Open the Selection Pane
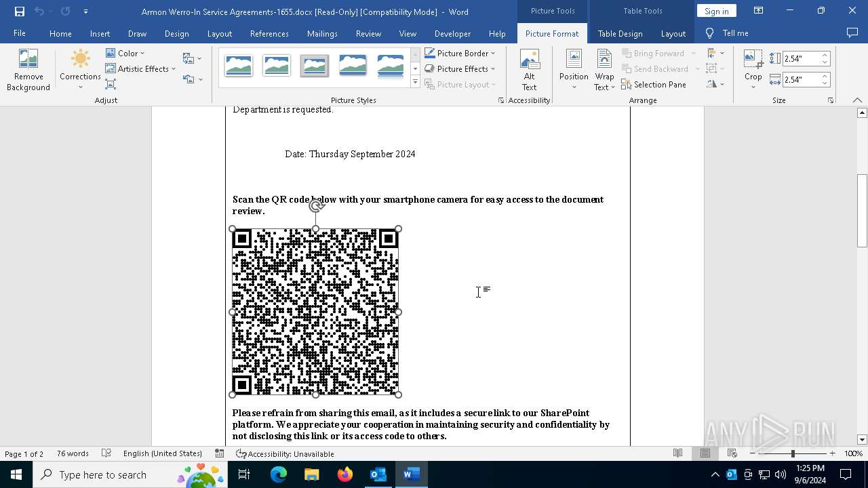This screenshot has width=868, height=488. tap(654, 85)
